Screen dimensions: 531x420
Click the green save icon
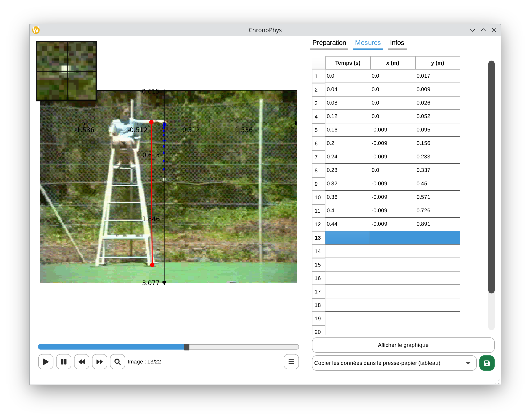487,363
